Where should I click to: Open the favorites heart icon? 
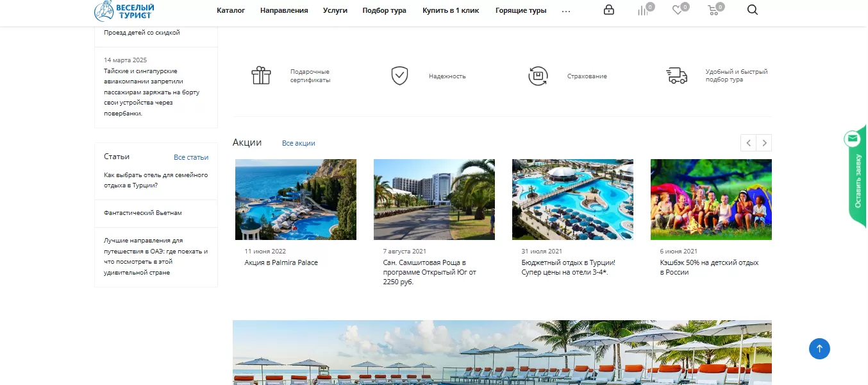(x=677, y=10)
